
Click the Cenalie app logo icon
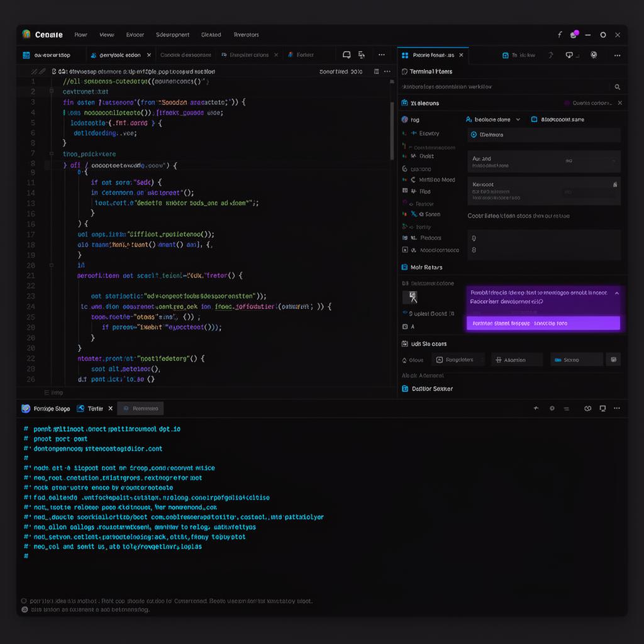(x=26, y=35)
